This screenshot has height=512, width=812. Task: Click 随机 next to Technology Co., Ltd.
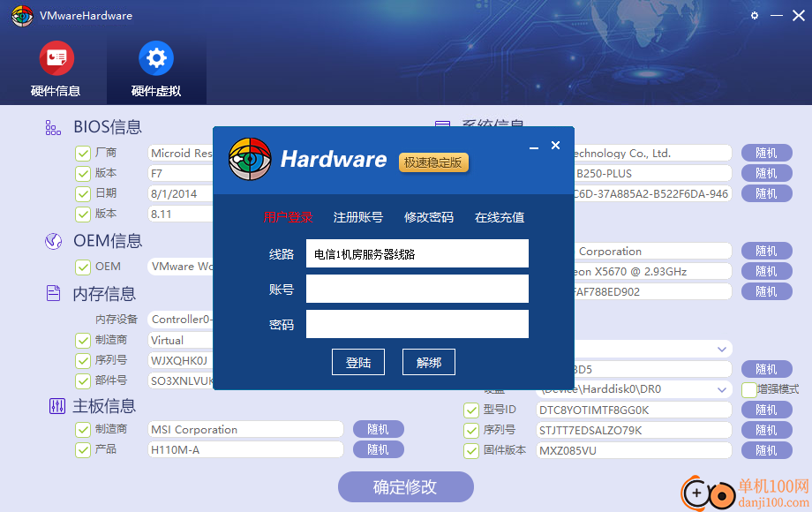767,153
